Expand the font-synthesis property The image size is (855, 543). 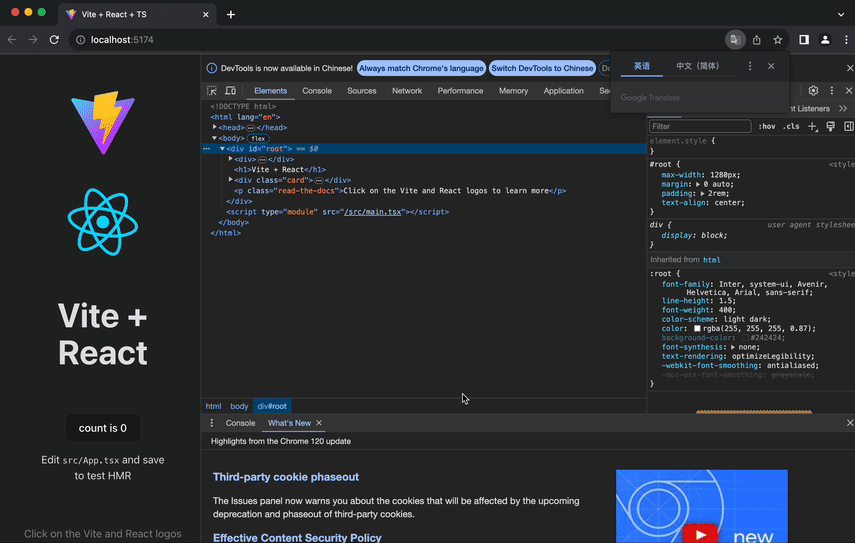[x=733, y=347]
